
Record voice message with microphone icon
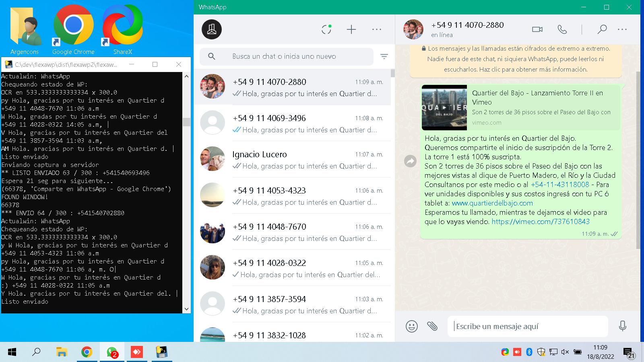(622, 326)
